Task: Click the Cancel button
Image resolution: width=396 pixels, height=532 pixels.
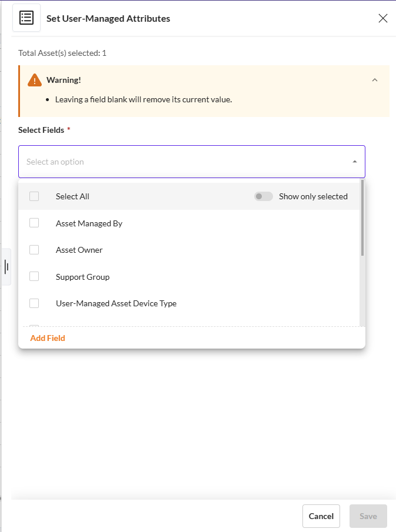Action: (321, 516)
